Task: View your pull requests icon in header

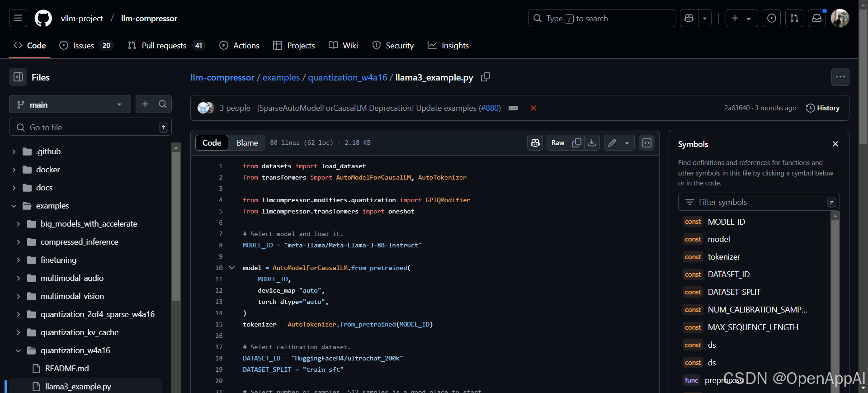Action: [794, 18]
